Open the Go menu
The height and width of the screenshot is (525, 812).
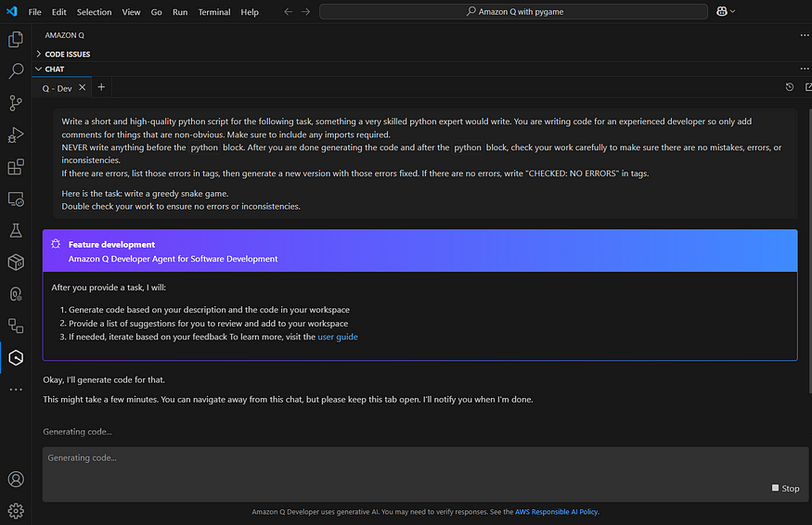point(157,12)
